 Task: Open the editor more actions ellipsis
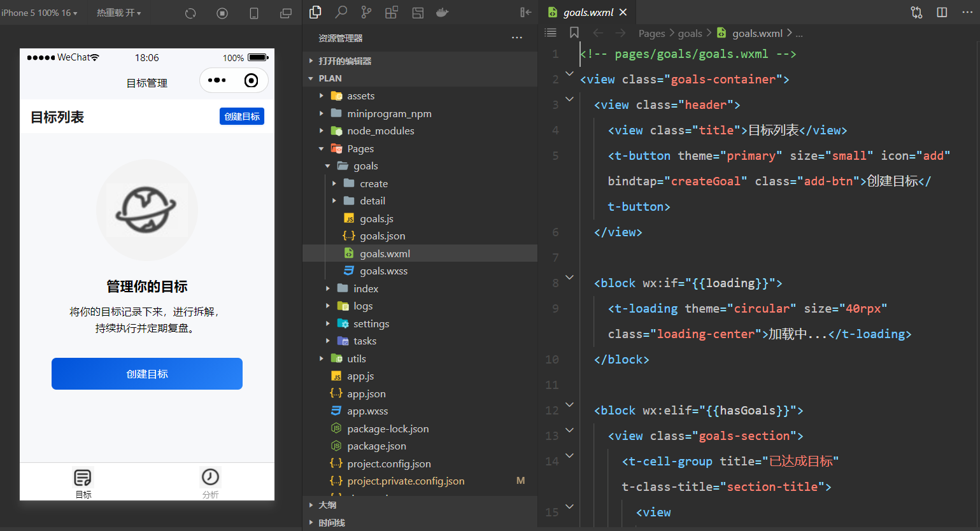pyautogui.click(x=967, y=12)
